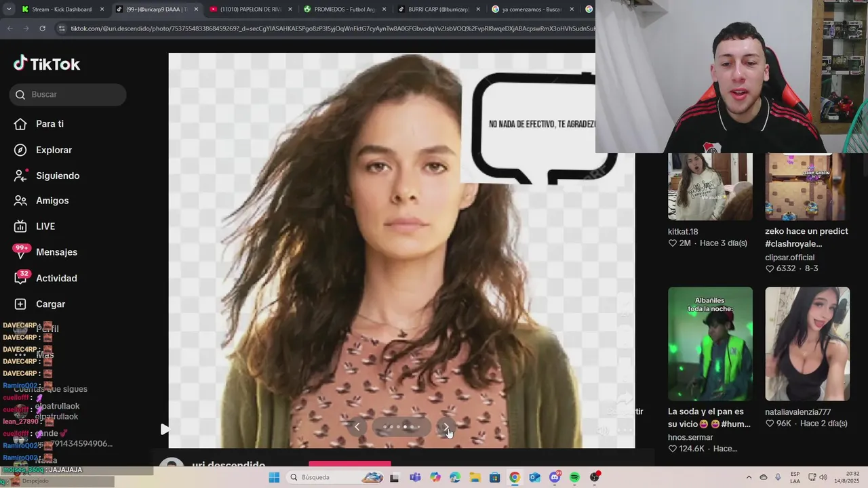
Task: Reload the TikTok page
Action: click(42, 28)
